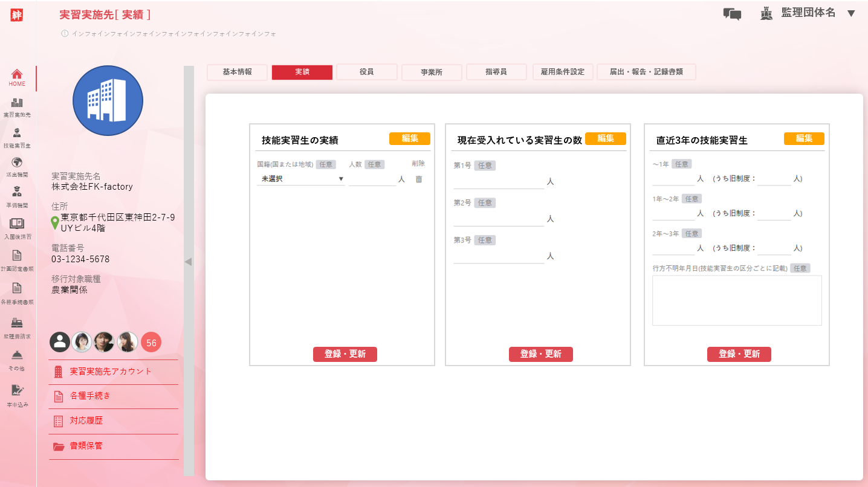This screenshot has height=487, width=868.
Task: Open 技能実習生 in the sidebar
Action: 17,134
